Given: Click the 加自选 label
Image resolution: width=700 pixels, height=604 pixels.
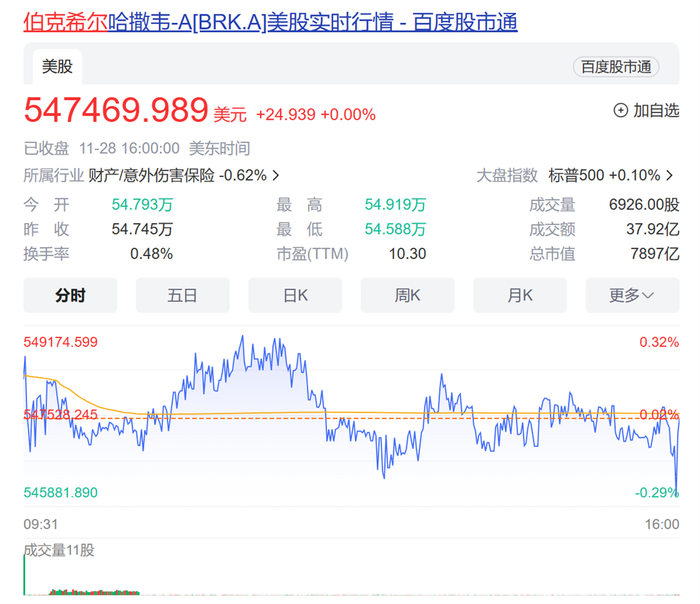Looking at the screenshot, I should coord(656,111).
